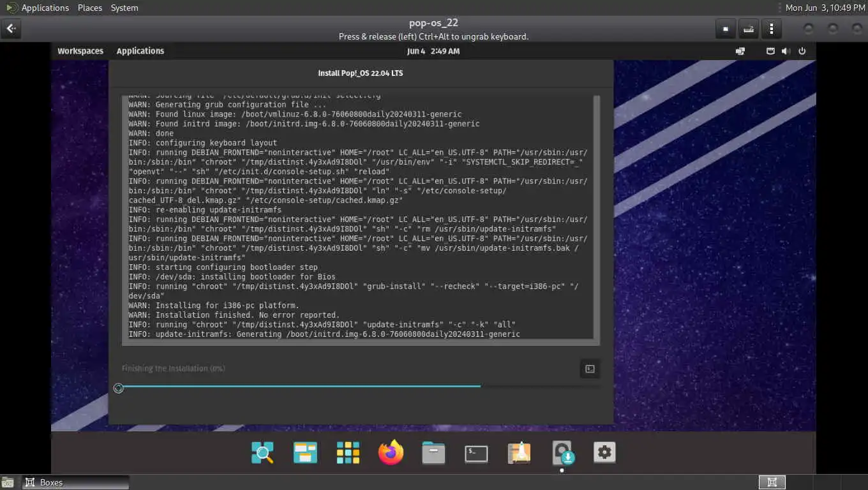Click the 'Finishing the installation' status text
Viewport: 868px width, 490px height.
pos(174,369)
